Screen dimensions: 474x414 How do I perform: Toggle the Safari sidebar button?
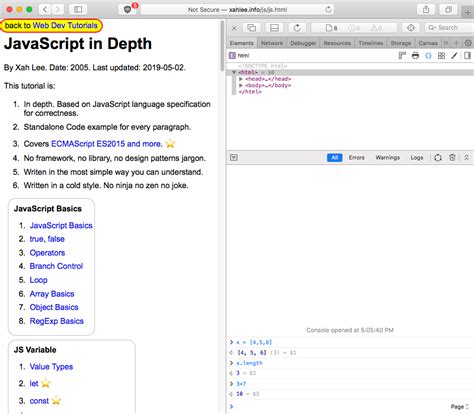point(78,9)
